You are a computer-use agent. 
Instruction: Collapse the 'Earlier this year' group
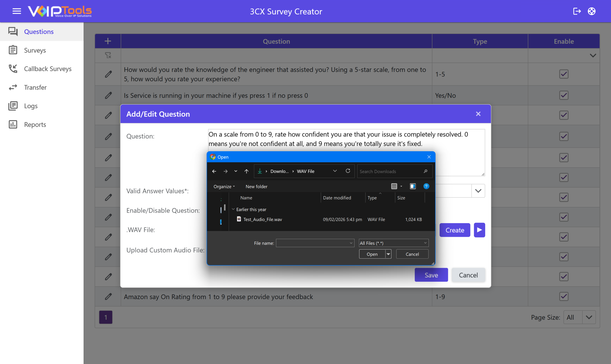click(x=233, y=209)
